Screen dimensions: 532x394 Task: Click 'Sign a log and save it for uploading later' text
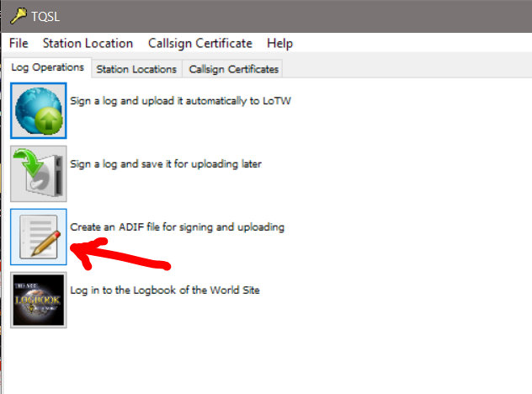point(166,164)
